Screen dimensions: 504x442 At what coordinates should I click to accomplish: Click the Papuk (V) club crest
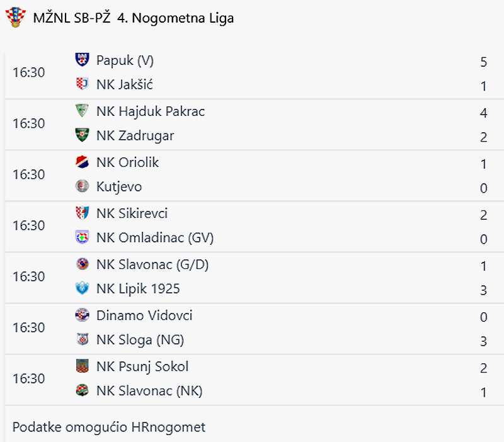tap(82, 60)
